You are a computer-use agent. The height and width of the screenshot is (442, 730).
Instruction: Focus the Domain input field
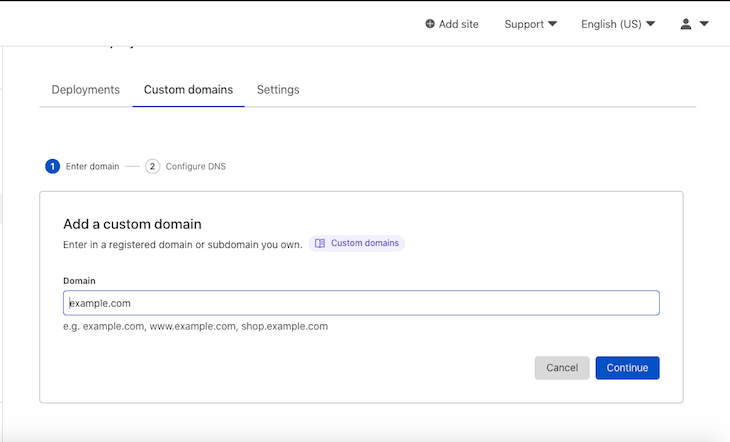click(361, 303)
